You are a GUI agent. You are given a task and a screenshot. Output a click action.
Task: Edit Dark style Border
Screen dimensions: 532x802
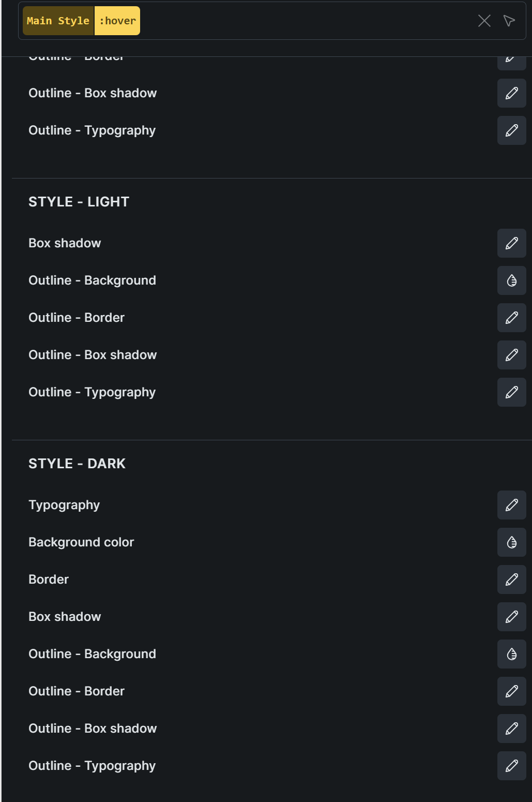tap(511, 580)
